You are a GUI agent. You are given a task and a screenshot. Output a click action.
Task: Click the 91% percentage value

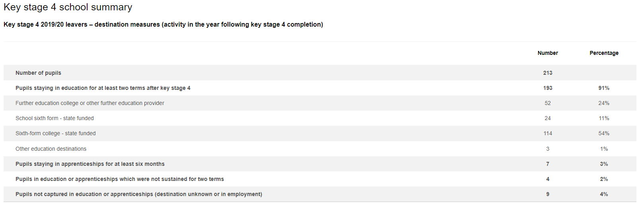(x=604, y=88)
